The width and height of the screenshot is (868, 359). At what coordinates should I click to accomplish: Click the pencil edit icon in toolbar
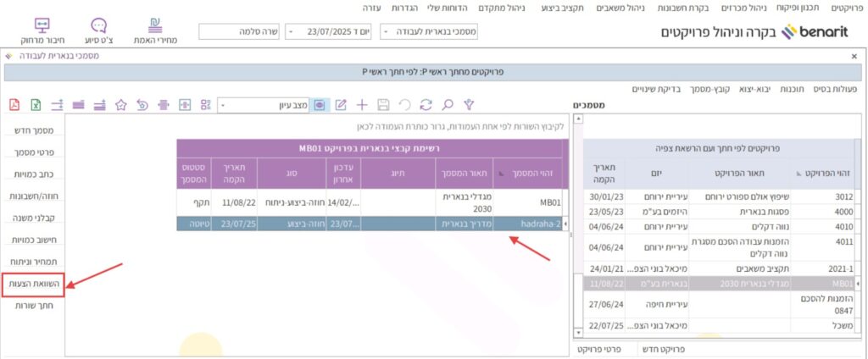(x=341, y=105)
